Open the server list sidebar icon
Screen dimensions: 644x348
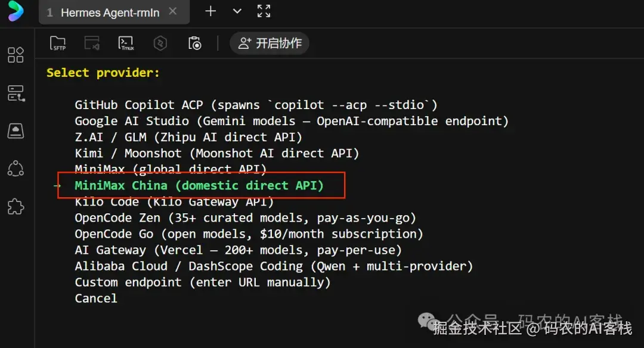[x=16, y=93]
